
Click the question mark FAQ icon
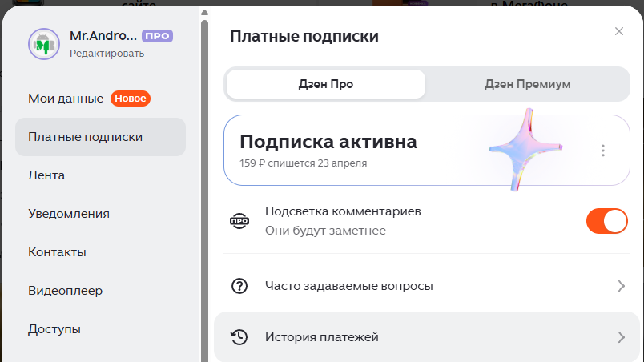239,286
